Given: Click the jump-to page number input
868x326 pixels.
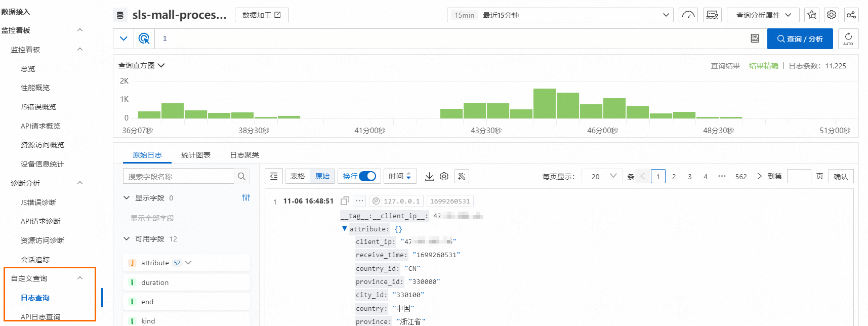Looking at the screenshot, I should click(x=799, y=176).
